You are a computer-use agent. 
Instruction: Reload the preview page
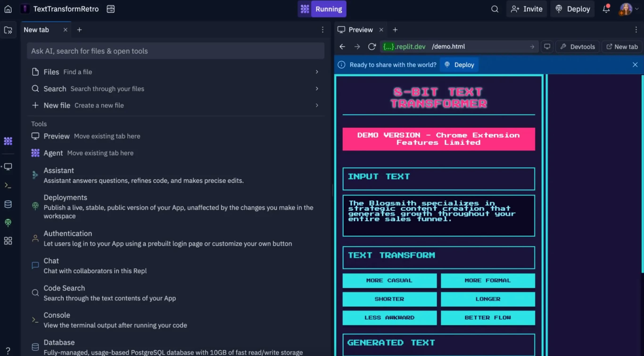(372, 47)
